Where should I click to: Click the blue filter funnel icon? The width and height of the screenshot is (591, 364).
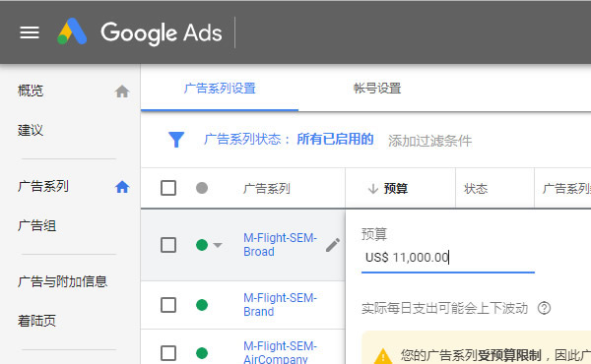pos(176,140)
